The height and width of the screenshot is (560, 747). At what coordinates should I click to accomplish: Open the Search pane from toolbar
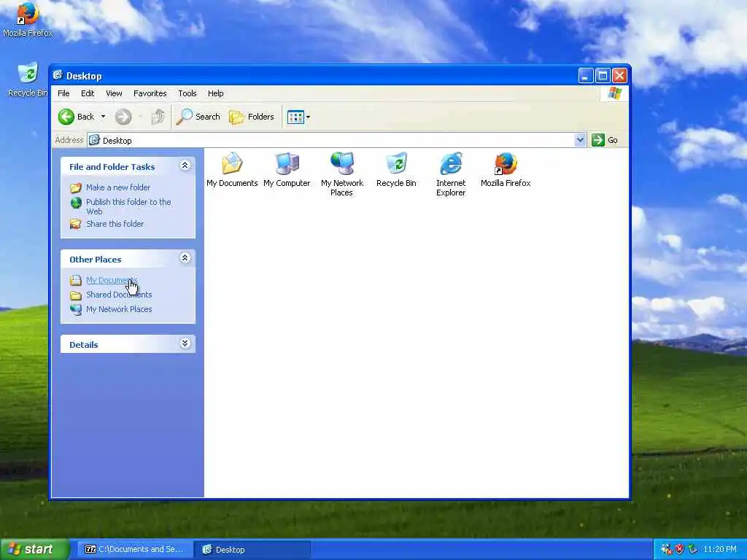pos(198,117)
